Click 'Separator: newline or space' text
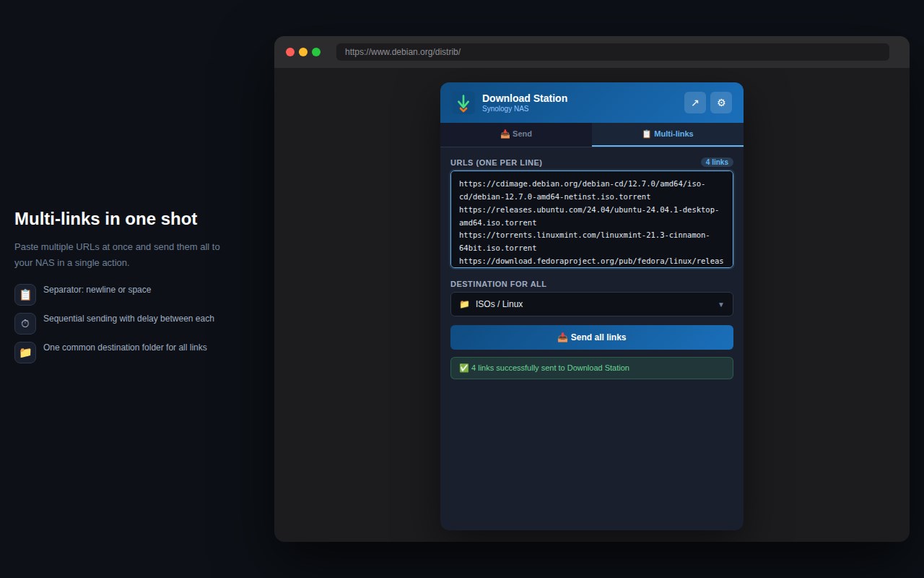 coord(97,290)
